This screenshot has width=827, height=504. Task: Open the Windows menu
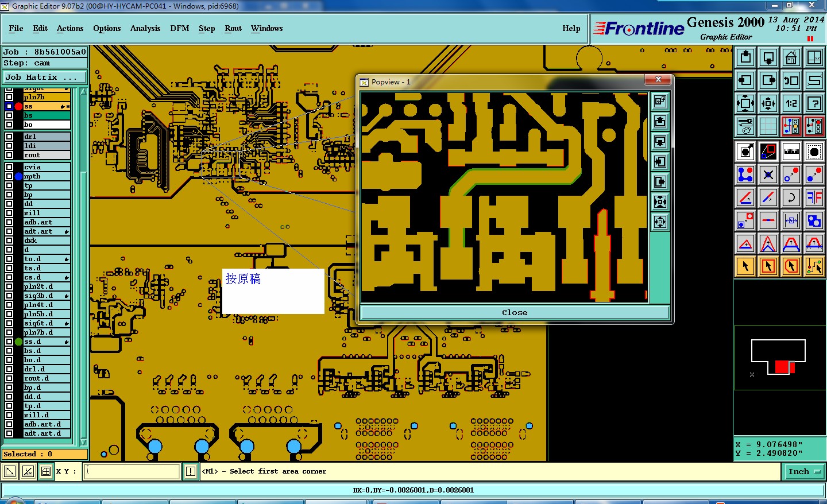click(x=267, y=28)
